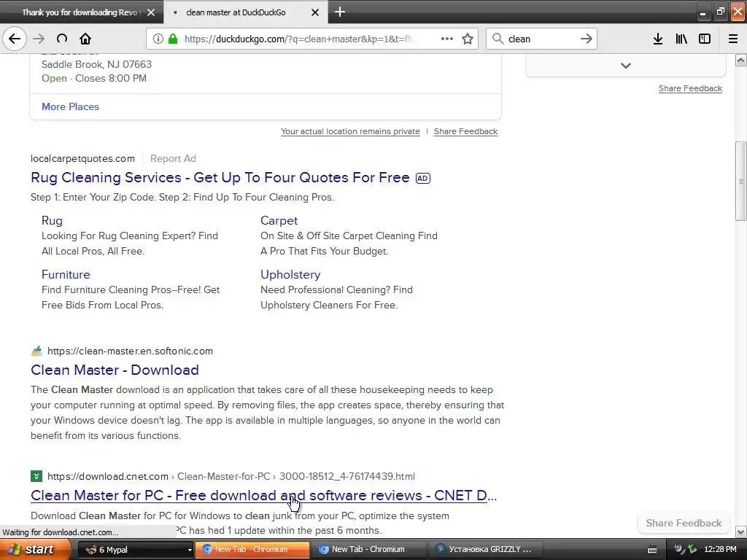The height and width of the screenshot is (560, 747).
Task: Click the scrollbar down arrow
Action: (x=740, y=532)
